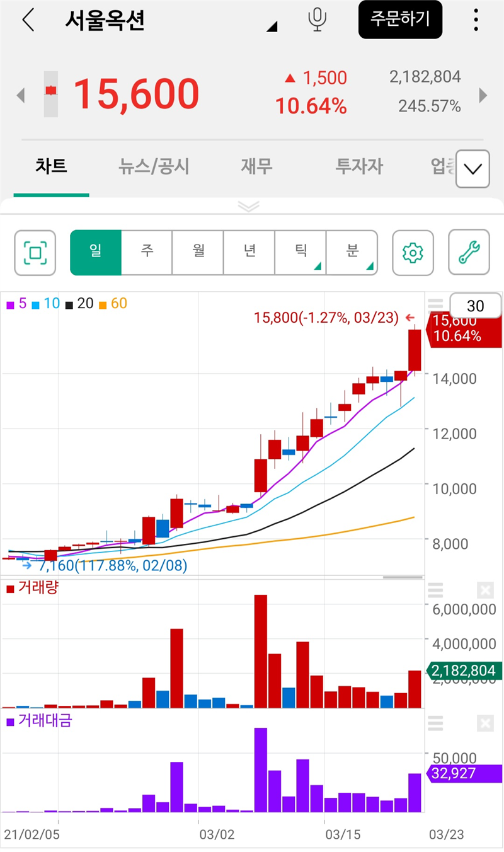Tap the mini candlestick icon beside price
The height and width of the screenshot is (852, 504).
tap(51, 94)
